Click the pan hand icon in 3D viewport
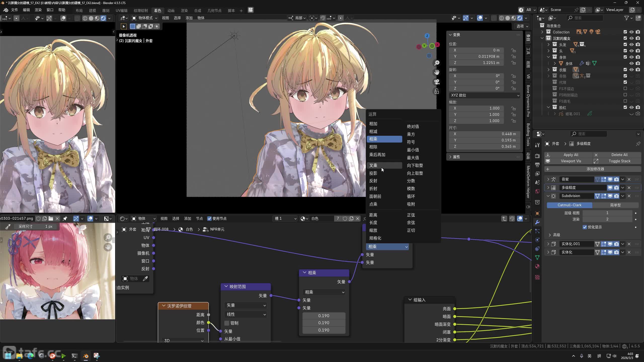Image resolution: width=644 pixels, height=362 pixels. coord(437,72)
